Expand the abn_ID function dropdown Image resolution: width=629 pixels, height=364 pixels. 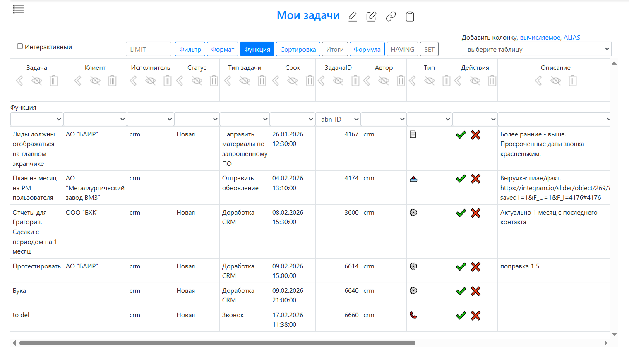(x=338, y=119)
